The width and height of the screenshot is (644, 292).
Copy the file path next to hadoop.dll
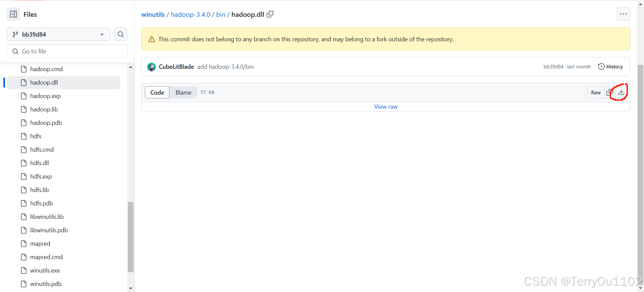click(270, 14)
